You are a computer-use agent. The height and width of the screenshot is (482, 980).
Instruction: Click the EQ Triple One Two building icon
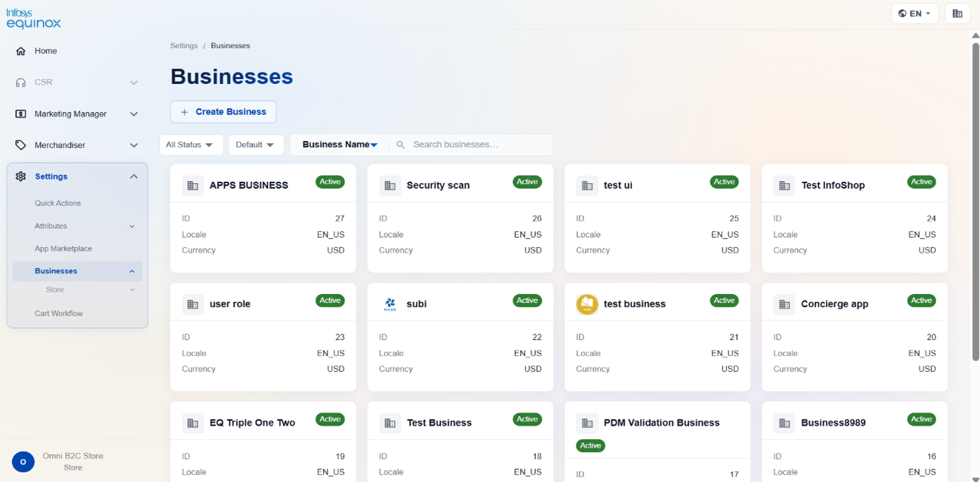(x=193, y=423)
